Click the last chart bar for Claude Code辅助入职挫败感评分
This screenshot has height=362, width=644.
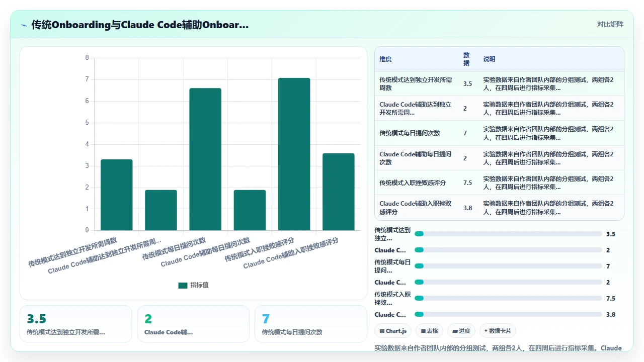[339, 192]
